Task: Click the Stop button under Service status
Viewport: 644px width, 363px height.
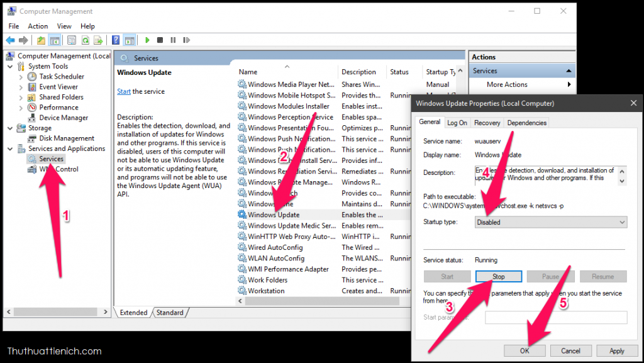Action: coord(499,276)
